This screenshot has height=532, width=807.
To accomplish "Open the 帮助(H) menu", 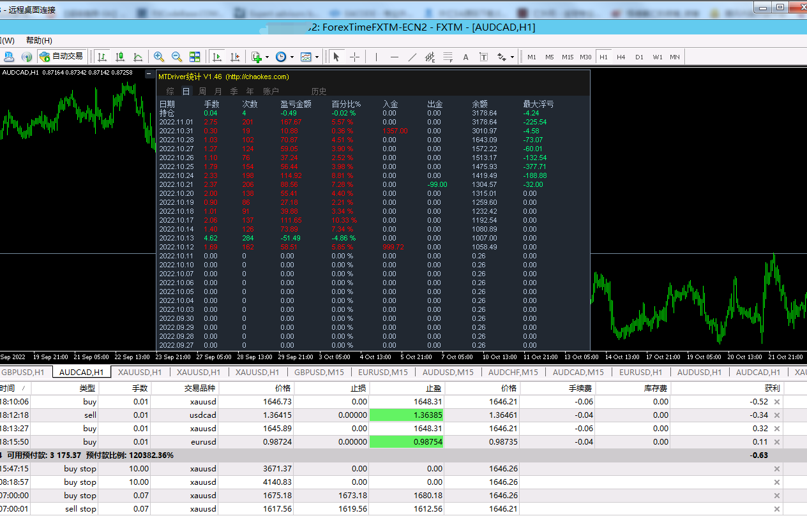I will [x=39, y=40].
